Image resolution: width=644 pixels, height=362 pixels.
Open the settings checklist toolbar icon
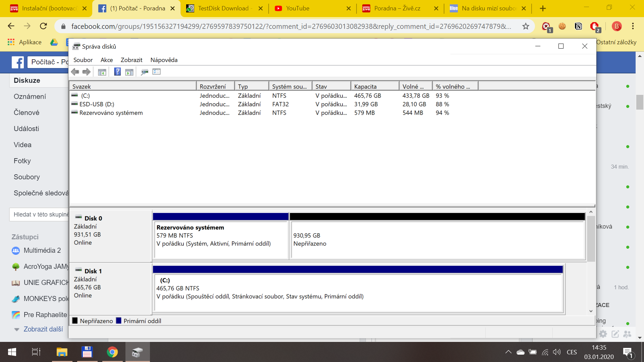(x=157, y=72)
